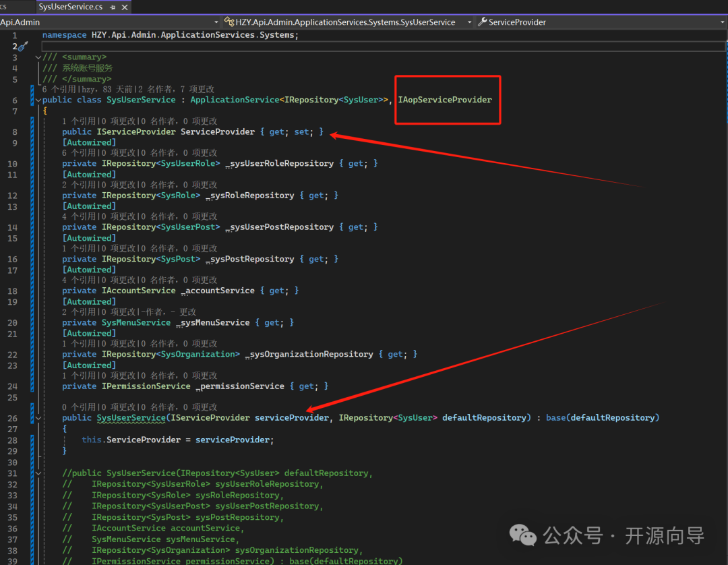Screen dimensions: 728x565
Task: Open the Api.Admin project dropdown
Action: (x=216, y=22)
